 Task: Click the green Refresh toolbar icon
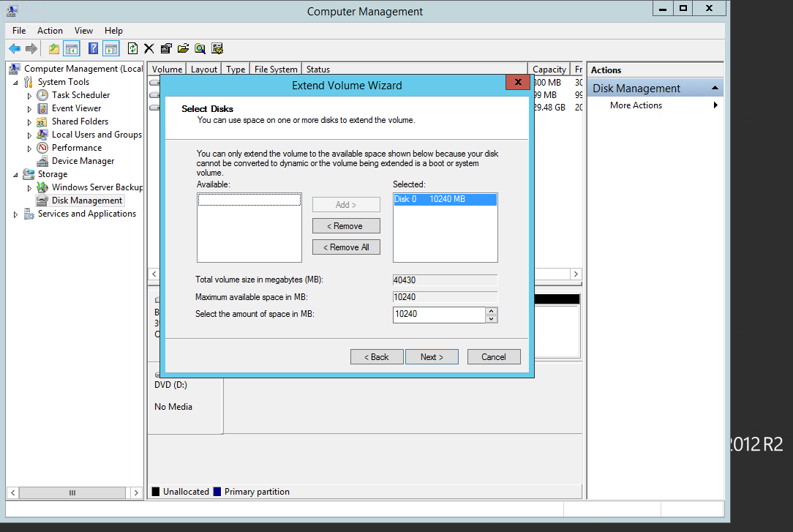click(132, 48)
